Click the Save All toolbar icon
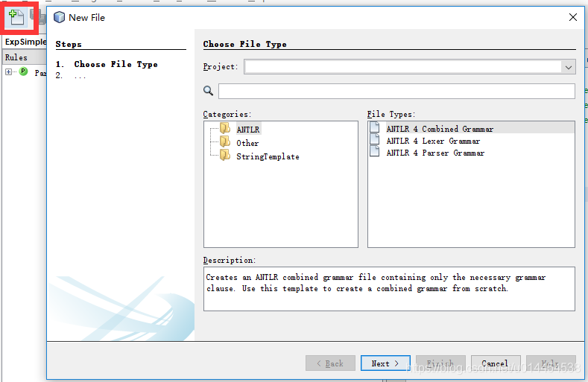 pos(38,17)
